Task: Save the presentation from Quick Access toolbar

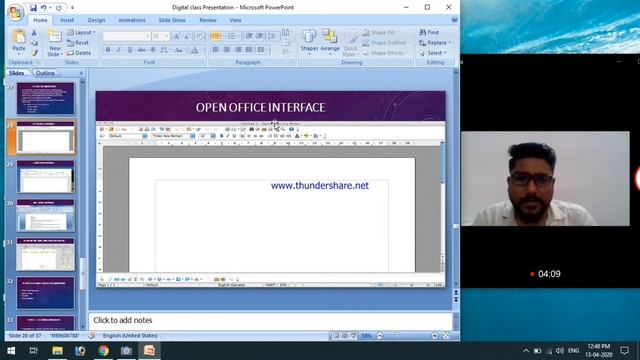Action: point(33,8)
